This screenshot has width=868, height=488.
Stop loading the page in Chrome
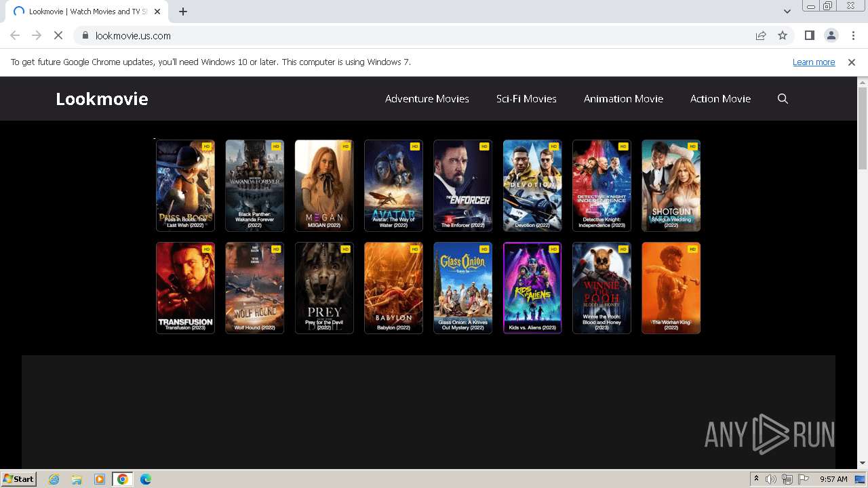click(58, 36)
